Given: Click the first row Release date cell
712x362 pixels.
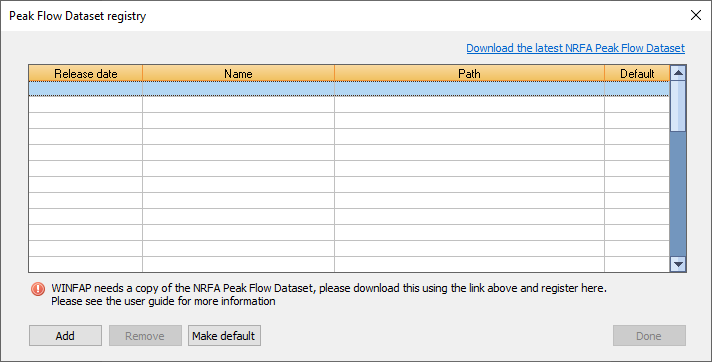Looking at the screenshot, I should click(x=86, y=89).
